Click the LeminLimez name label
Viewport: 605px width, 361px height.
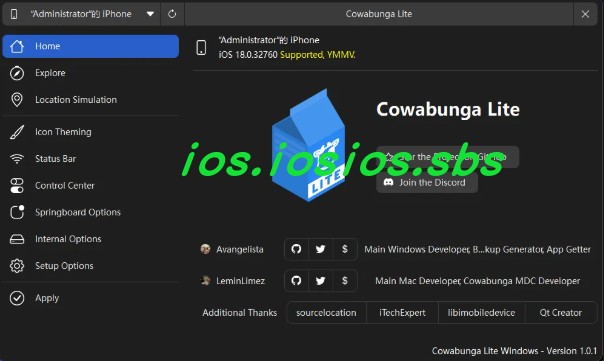(x=240, y=281)
